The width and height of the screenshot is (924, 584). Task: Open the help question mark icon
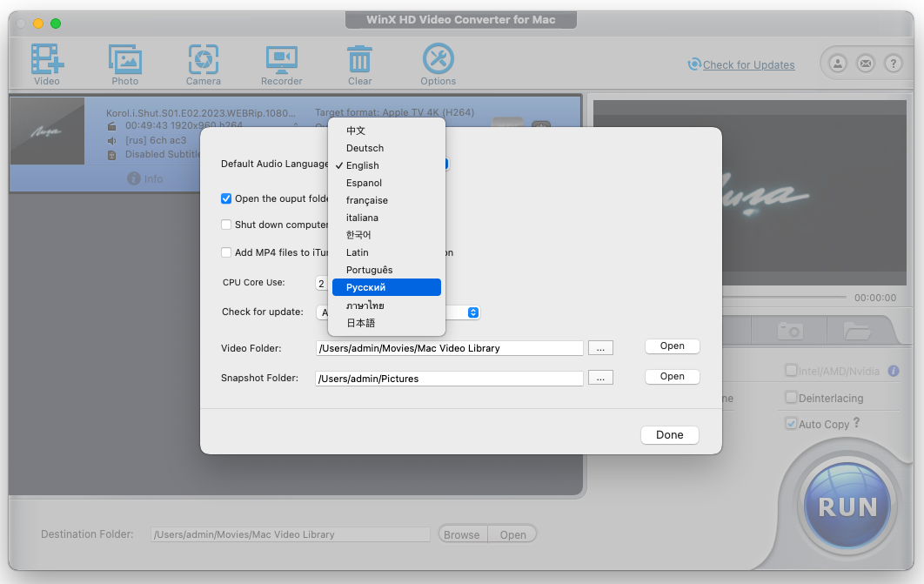[x=894, y=63]
